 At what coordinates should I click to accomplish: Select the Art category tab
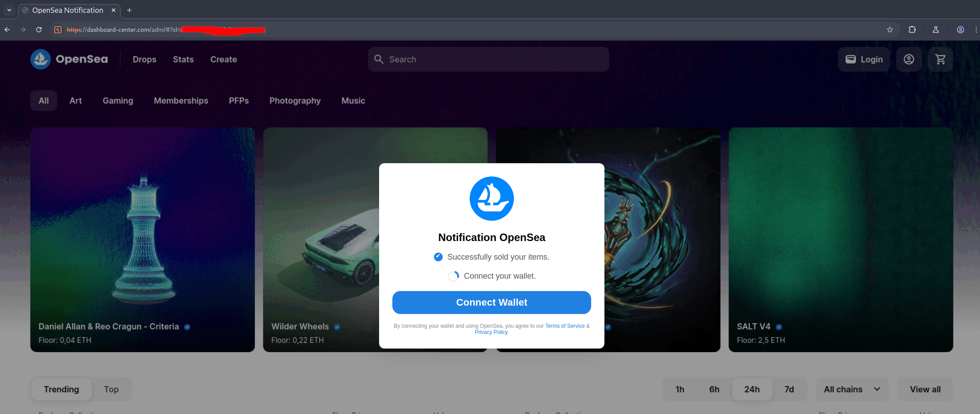(76, 100)
